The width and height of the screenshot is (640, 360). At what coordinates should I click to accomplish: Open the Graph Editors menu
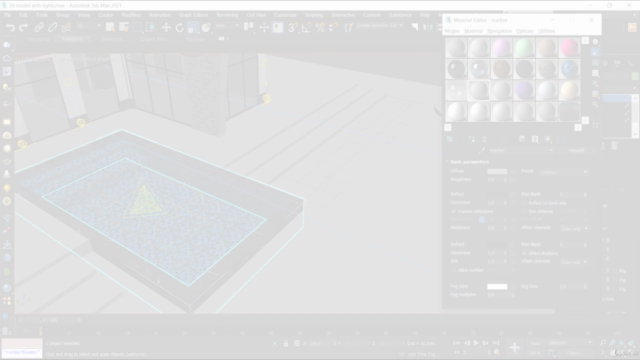[x=193, y=15]
